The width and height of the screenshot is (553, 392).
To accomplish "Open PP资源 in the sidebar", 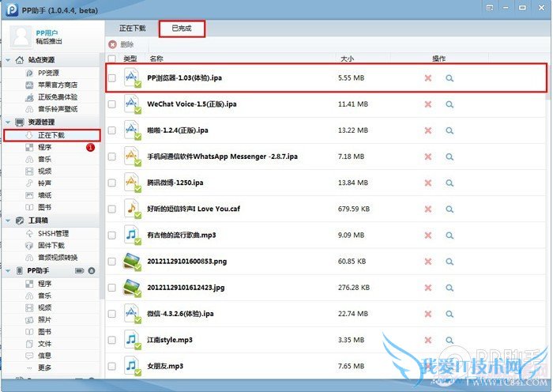I will [49, 73].
